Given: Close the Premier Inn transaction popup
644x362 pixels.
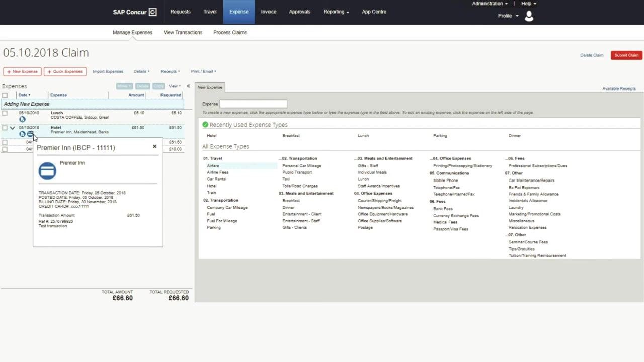Looking at the screenshot, I should (155, 147).
